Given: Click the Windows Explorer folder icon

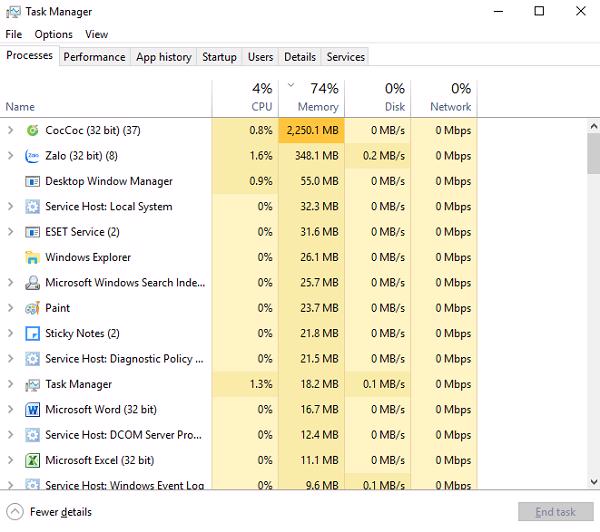Looking at the screenshot, I should [x=33, y=258].
